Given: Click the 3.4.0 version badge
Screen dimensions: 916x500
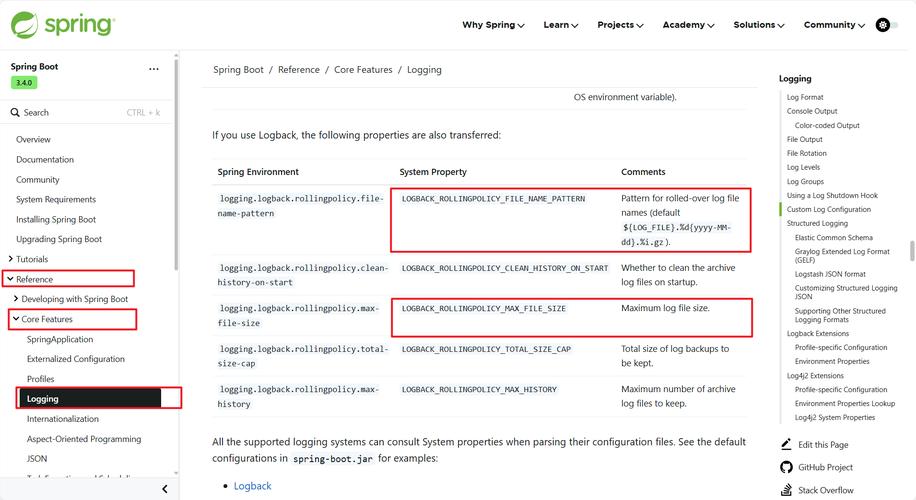Looking at the screenshot, I should [x=24, y=82].
